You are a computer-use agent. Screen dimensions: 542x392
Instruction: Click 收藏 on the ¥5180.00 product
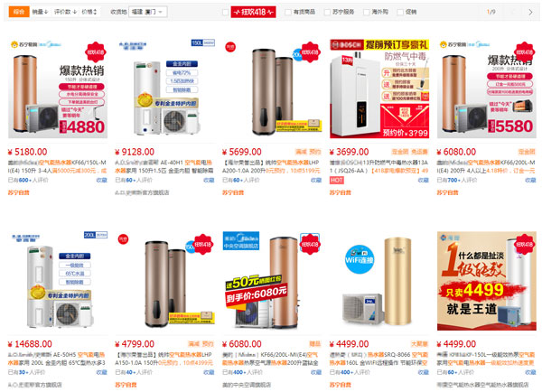[102, 180]
